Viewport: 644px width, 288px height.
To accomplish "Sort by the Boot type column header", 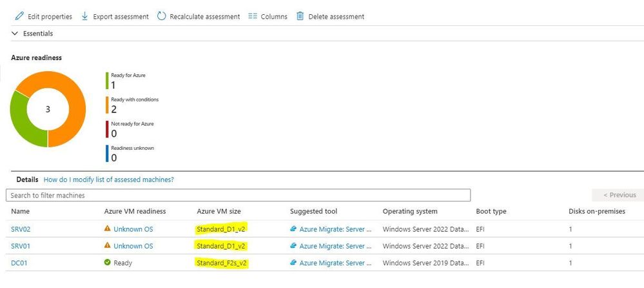I will [491, 211].
